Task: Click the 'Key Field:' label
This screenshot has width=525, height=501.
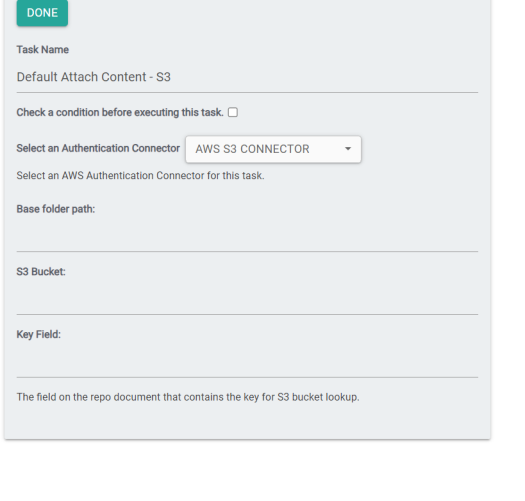Action: click(39, 334)
